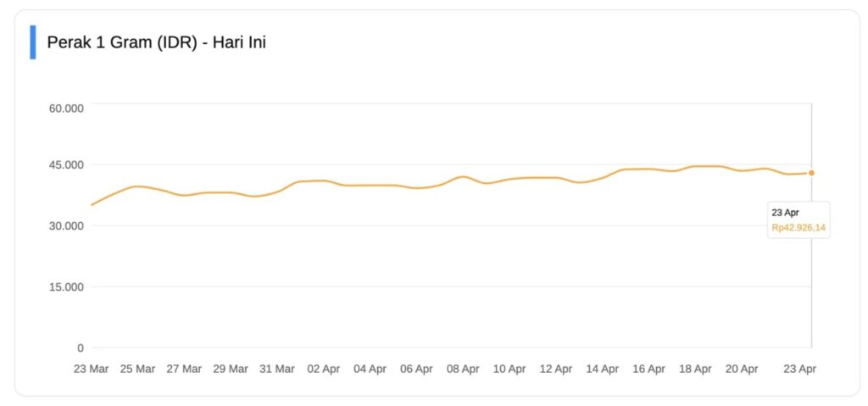
Task: Select the 02 Apr x-axis label
Action: click(x=324, y=370)
